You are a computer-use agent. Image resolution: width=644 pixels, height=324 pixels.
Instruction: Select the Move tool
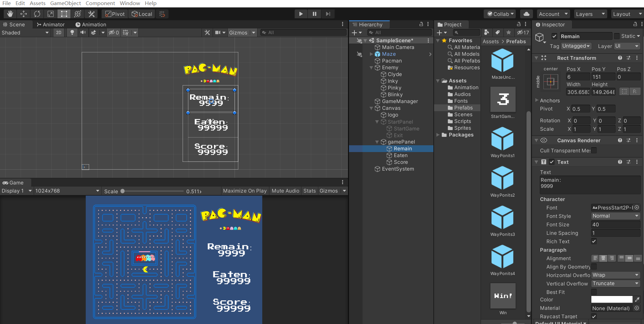(x=24, y=14)
